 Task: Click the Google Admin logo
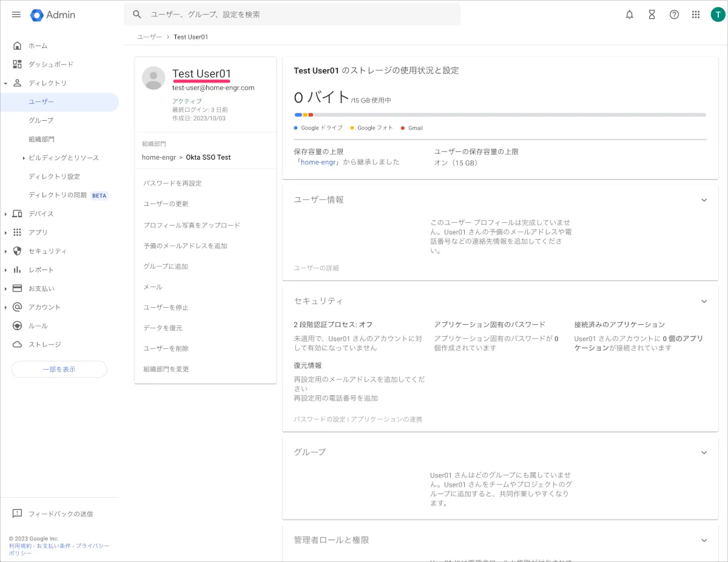click(x=53, y=15)
